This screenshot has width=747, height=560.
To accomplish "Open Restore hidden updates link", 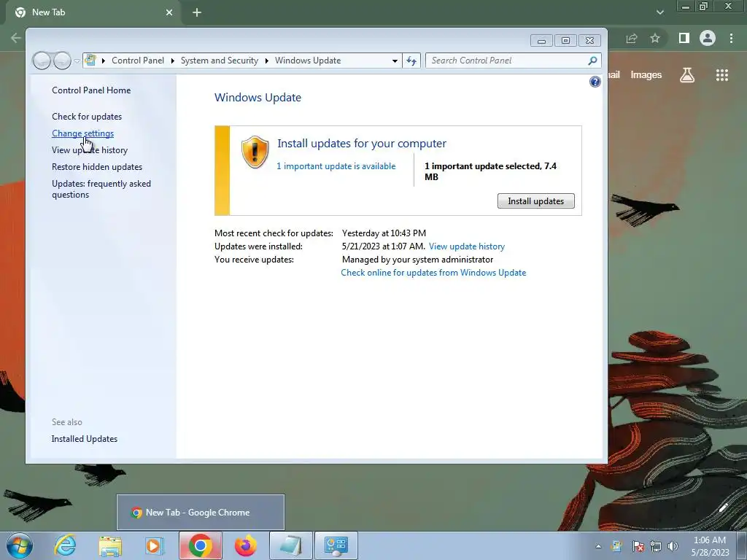I will [97, 167].
